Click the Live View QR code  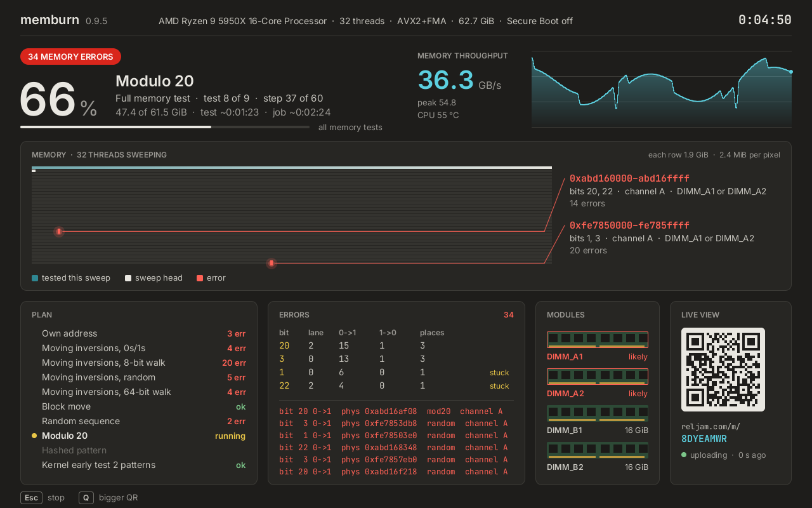click(x=723, y=370)
